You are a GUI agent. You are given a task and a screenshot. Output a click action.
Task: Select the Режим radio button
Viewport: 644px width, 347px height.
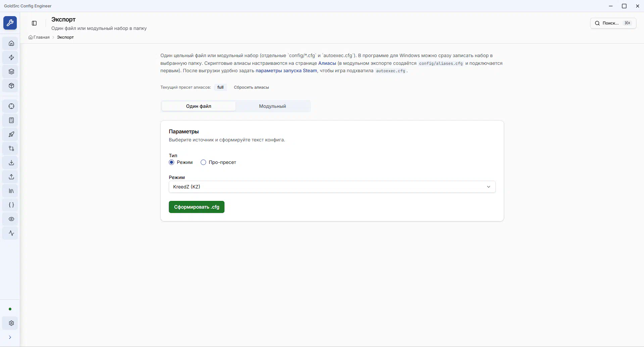coord(171,162)
